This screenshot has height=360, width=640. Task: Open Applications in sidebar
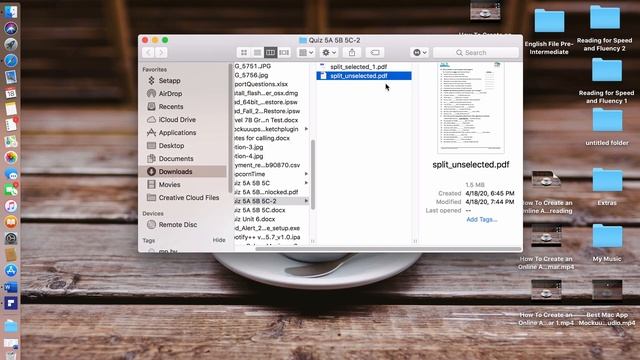coord(177,133)
